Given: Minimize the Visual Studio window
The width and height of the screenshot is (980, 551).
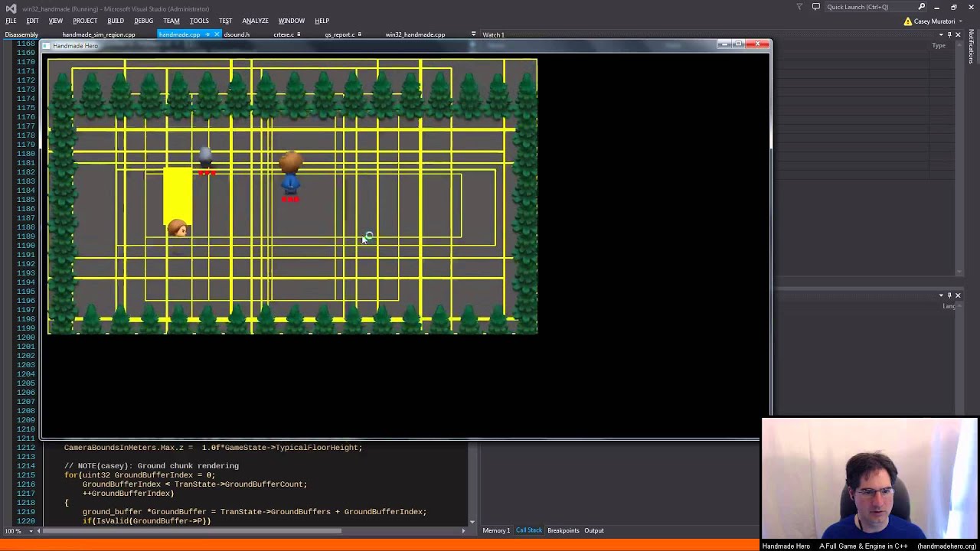Looking at the screenshot, I should click(936, 7).
